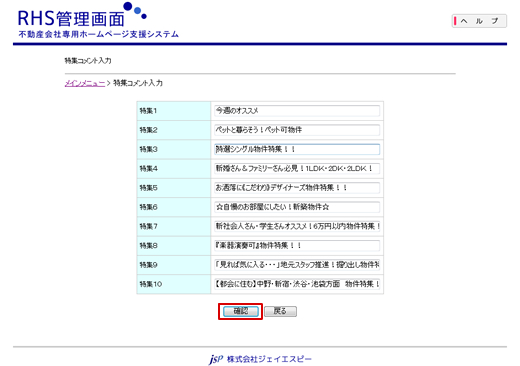Click the 特集コメント入力 page heading

point(88,61)
